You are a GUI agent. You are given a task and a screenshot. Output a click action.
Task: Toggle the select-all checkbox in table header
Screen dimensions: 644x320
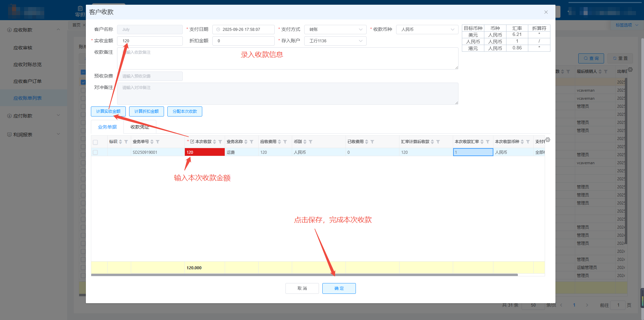pos(96,142)
